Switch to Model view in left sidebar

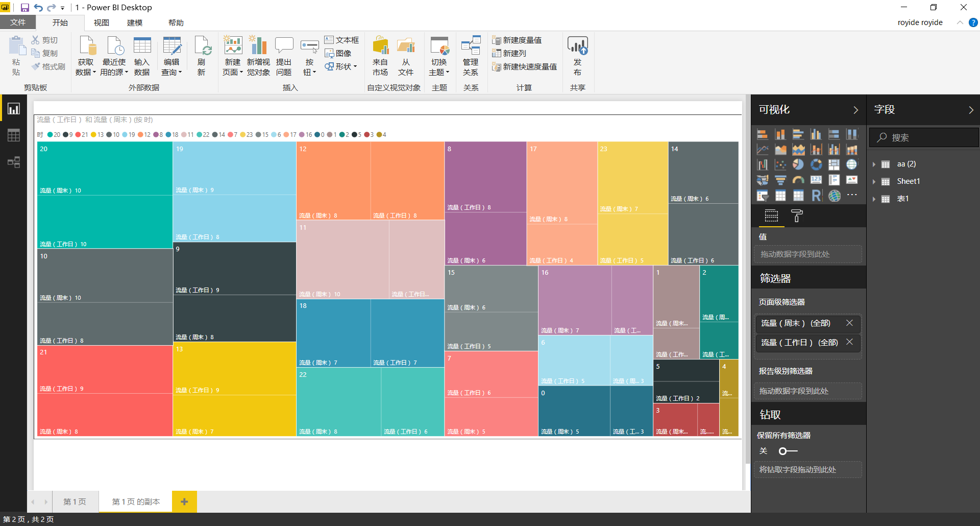14,162
